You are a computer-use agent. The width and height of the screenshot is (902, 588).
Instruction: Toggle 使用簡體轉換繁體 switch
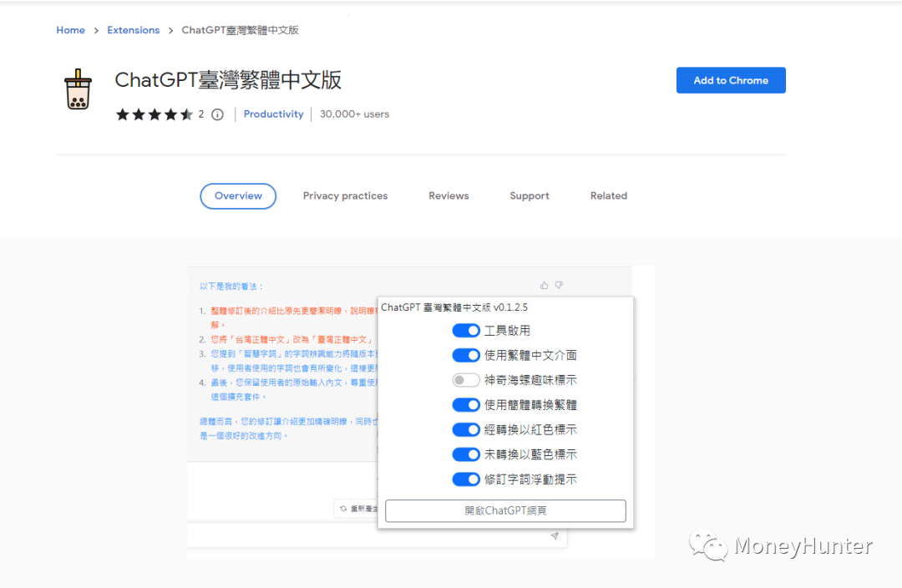466,404
